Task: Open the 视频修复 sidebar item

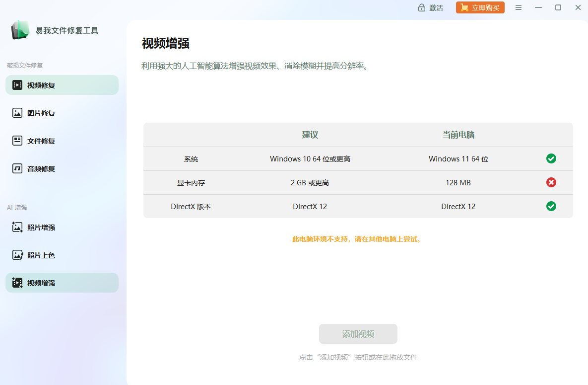Action: [62, 85]
